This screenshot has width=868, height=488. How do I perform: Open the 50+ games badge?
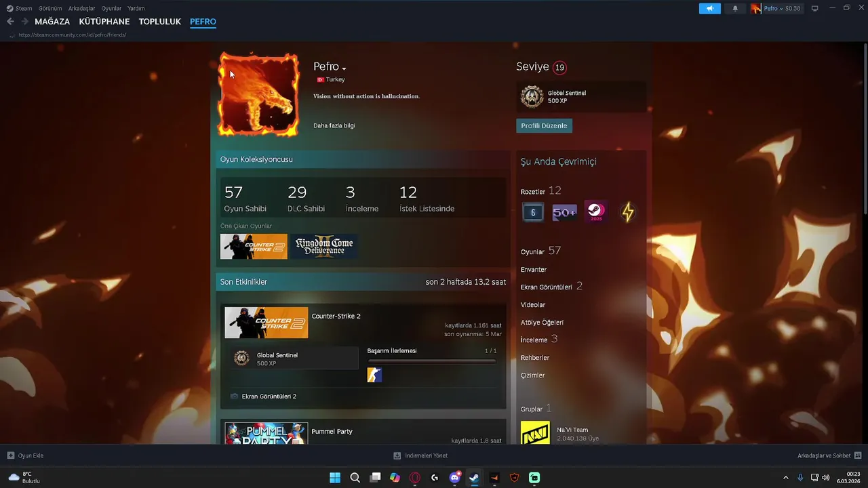click(564, 212)
